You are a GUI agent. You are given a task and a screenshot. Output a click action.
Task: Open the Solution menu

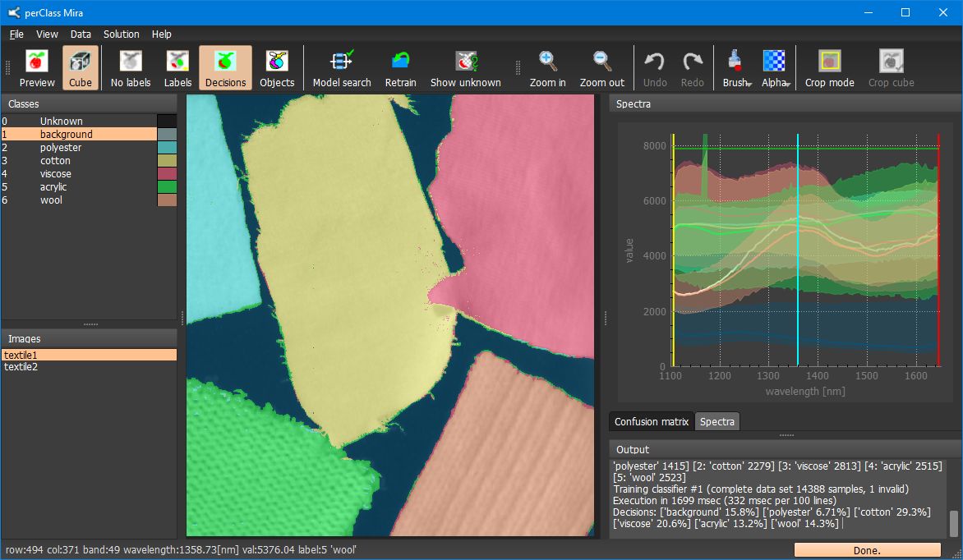click(121, 34)
